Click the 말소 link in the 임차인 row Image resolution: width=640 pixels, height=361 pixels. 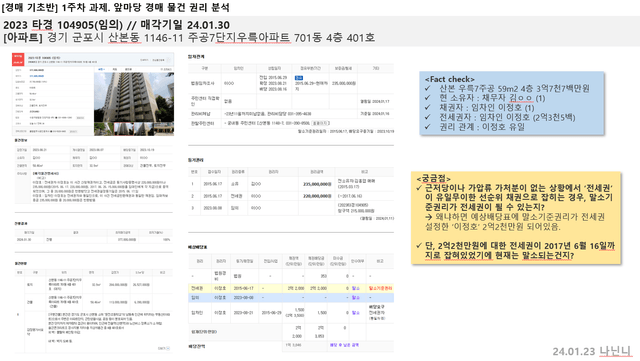coord(356,313)
